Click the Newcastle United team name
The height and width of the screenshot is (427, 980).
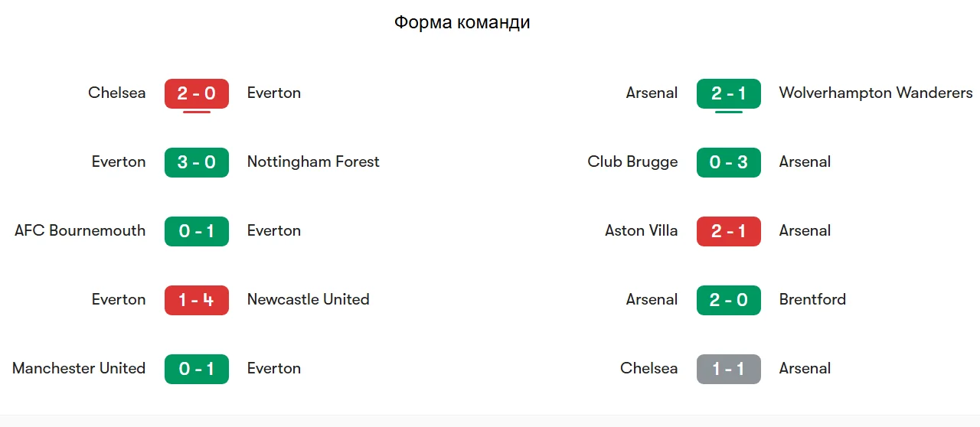309,300
